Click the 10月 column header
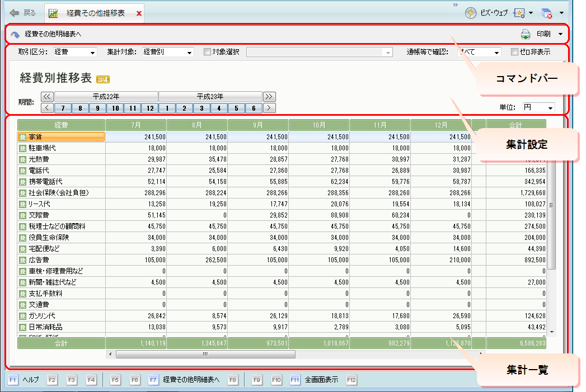The image size is (586, 392). point(319,125)
